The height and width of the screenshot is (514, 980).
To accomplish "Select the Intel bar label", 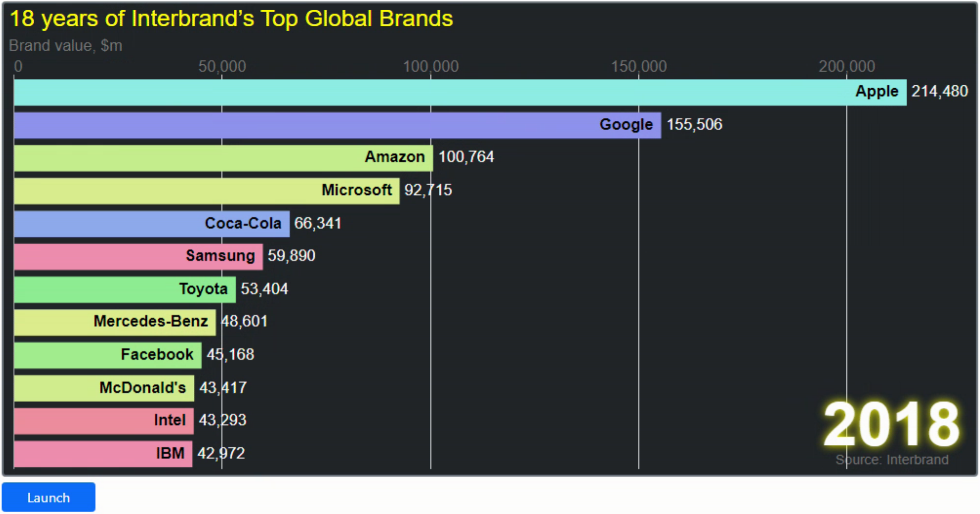I will (170, 420).
